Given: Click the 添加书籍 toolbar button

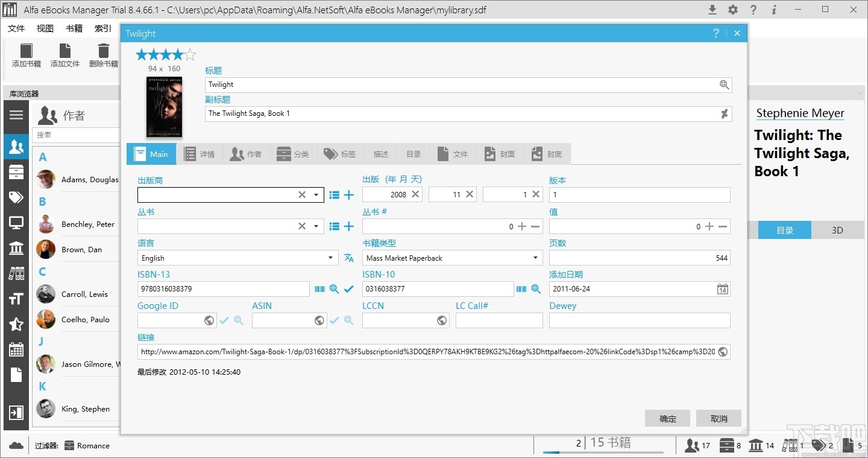Looking at the screenshot, I should click(26, 55).
